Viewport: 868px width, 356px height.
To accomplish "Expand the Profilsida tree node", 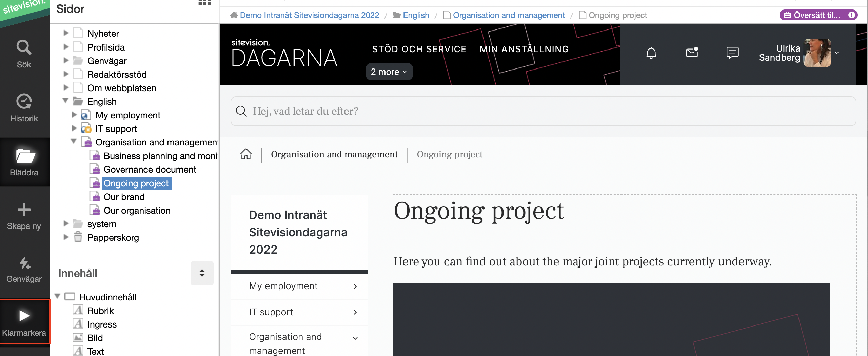I will click(x=66, y=47).
